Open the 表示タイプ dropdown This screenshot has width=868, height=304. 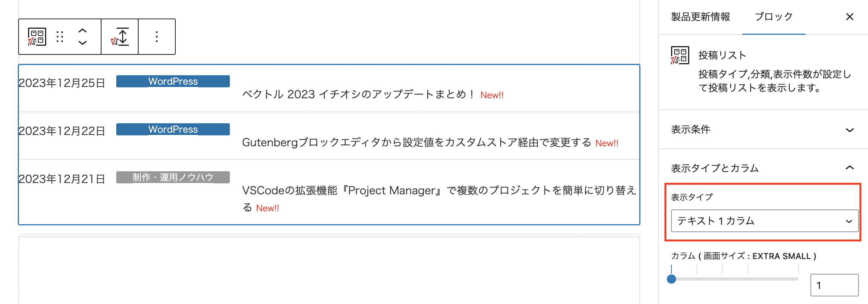click(x=764, y=221)
